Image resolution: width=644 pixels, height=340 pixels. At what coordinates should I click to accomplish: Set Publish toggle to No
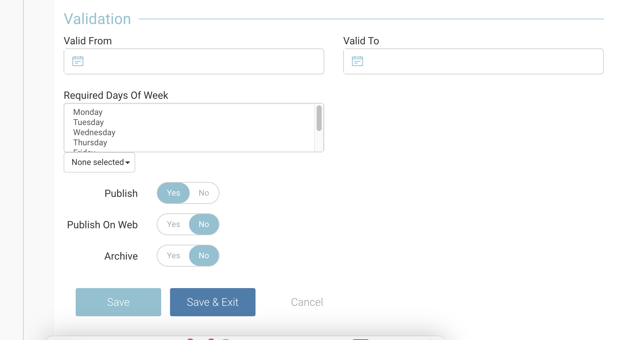pos(204,193)
